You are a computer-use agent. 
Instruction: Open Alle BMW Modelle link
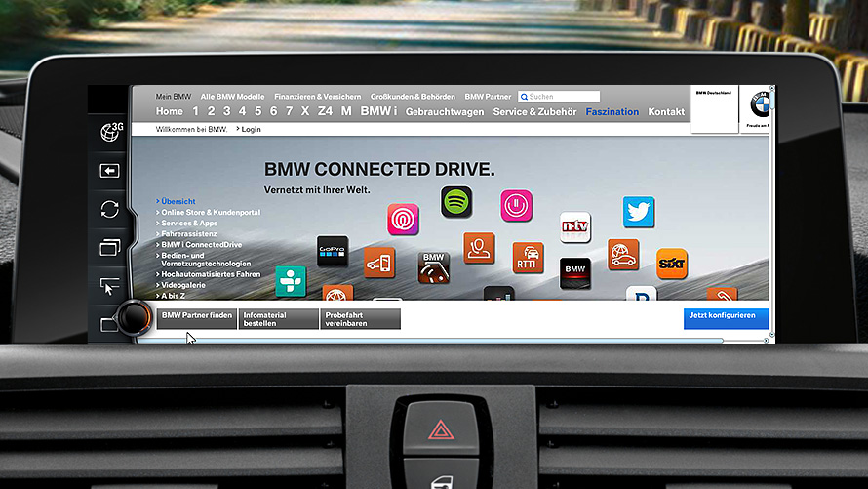(232, 97)
